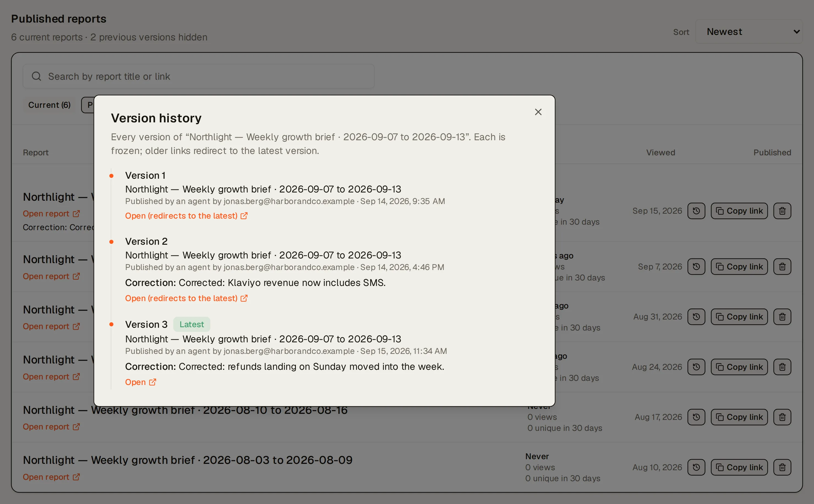Close the Version history dialog
Screen dimensions: 814x504
(x=538, y=112)
